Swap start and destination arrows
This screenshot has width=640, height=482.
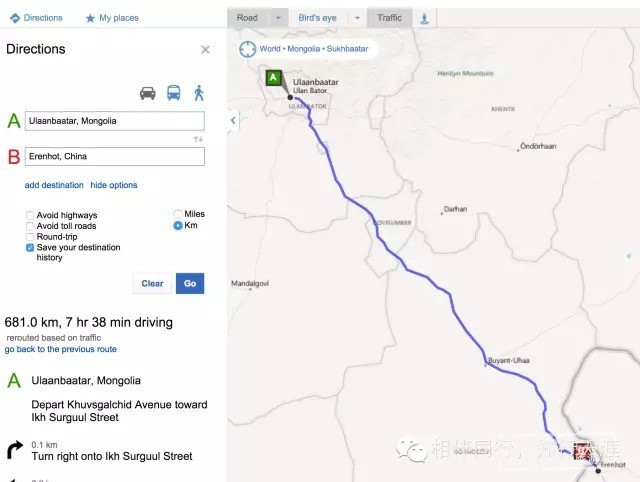click(198, 139)
